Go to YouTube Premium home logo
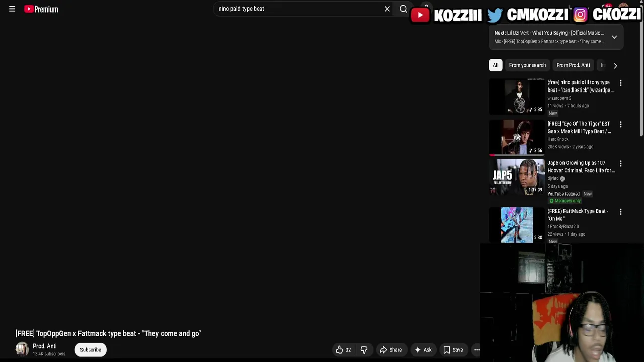 [41, 9]
